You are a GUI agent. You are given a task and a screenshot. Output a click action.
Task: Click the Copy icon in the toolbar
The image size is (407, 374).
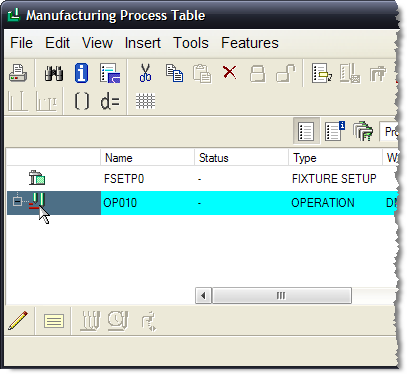174,73
